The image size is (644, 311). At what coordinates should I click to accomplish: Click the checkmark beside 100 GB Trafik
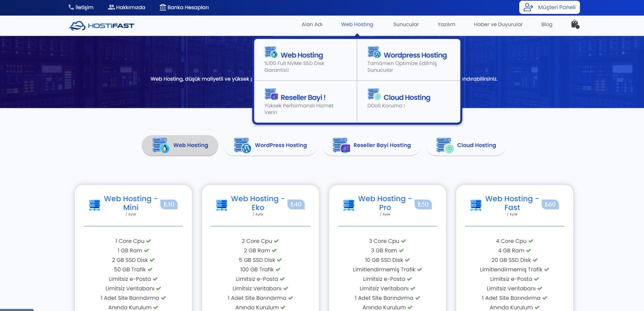coord(278,270)
